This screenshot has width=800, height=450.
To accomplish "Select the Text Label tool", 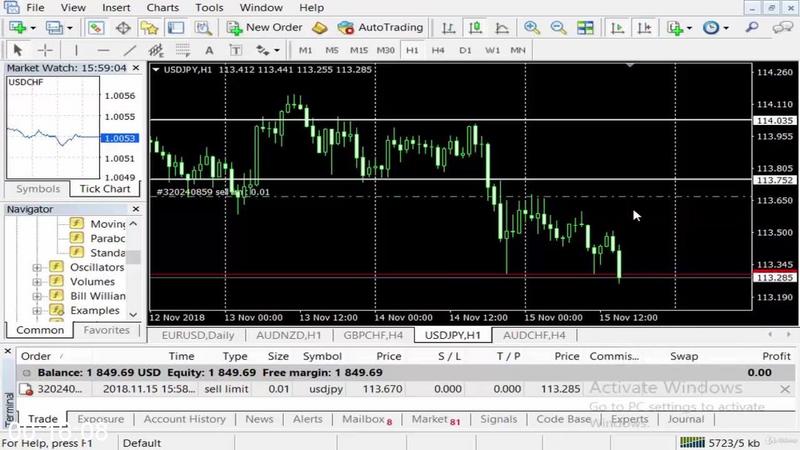I will pos(236,50).
